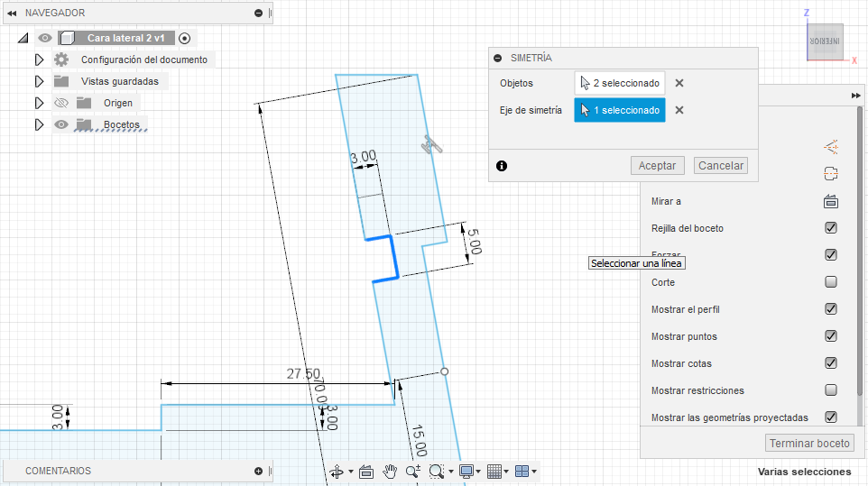Click the Origen folder icon
Image resolution: width=868 pixels, height=486 pixels.
84,103
